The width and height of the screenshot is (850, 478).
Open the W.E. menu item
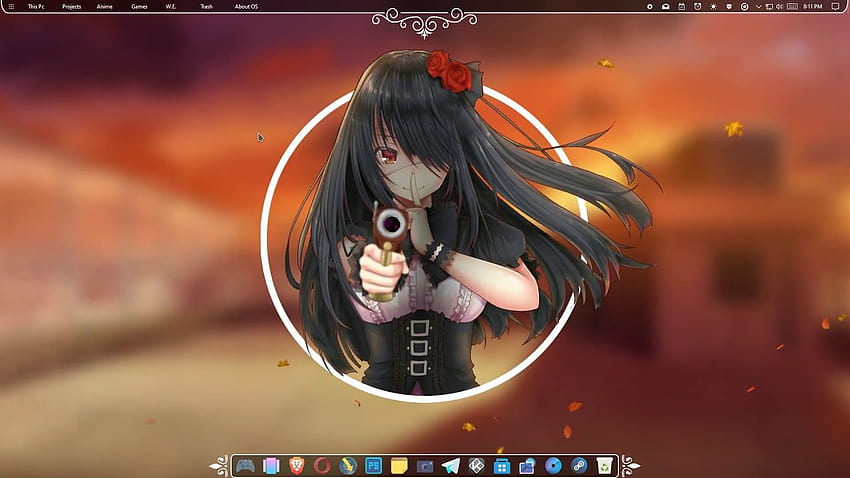pyautogui.click(x=171, y=7)
